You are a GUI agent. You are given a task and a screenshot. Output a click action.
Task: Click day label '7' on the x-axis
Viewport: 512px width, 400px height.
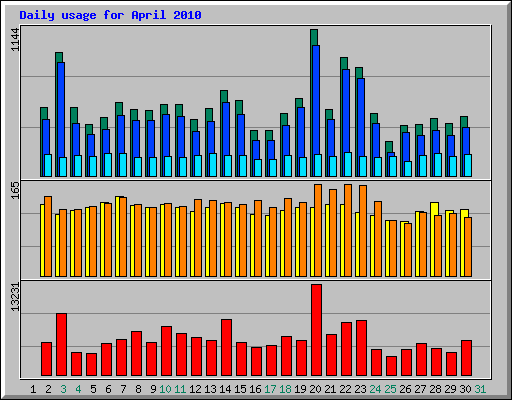123,389
